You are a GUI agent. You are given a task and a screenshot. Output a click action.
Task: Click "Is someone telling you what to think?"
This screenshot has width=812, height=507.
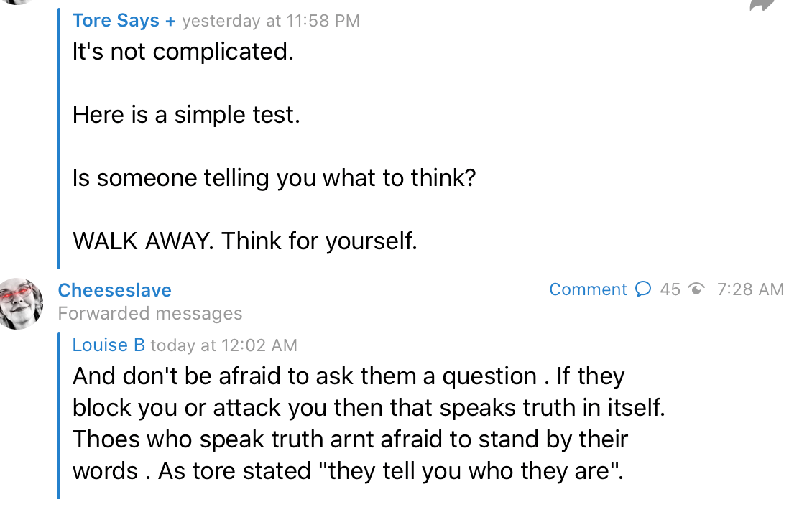coord(274,178)
